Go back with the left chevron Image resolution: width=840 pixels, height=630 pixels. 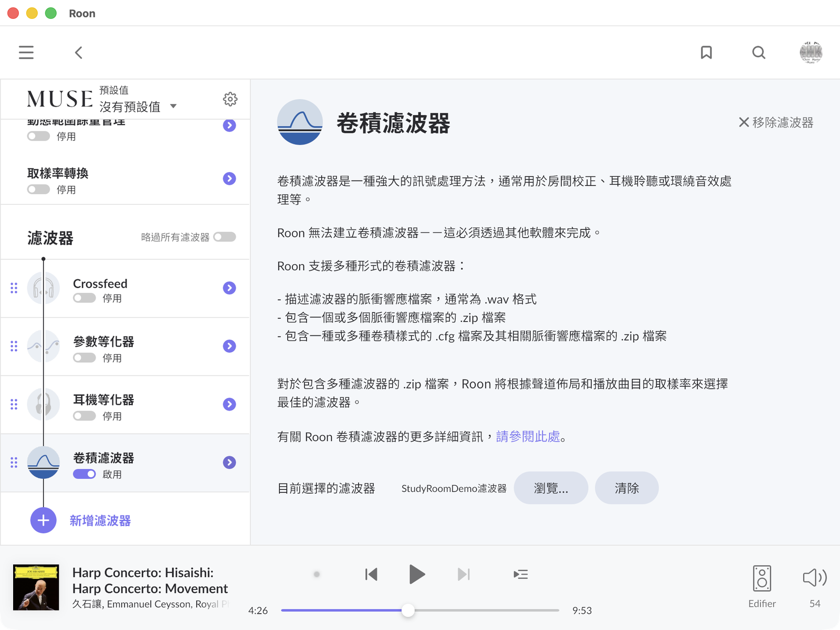pyautogui.click(x=79, y=52)
